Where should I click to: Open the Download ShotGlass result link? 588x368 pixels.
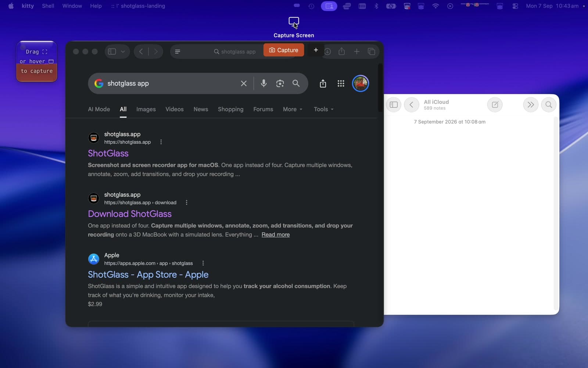tap(130, 214)
